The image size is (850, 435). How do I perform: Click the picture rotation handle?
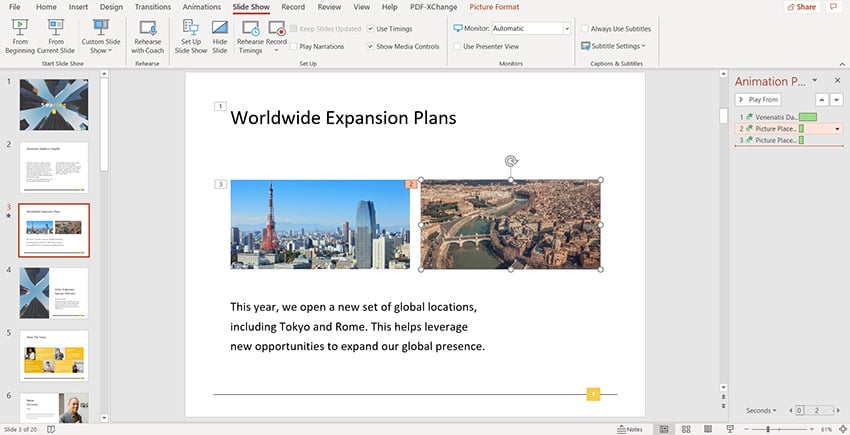(511, 160)
